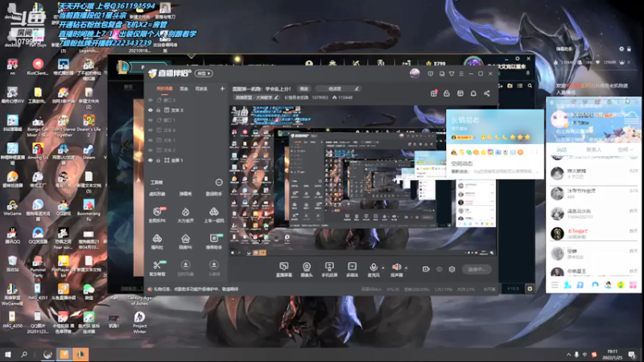The image size is (644, 362).
Task: Click the share icon in stream header
Action: 487,93
